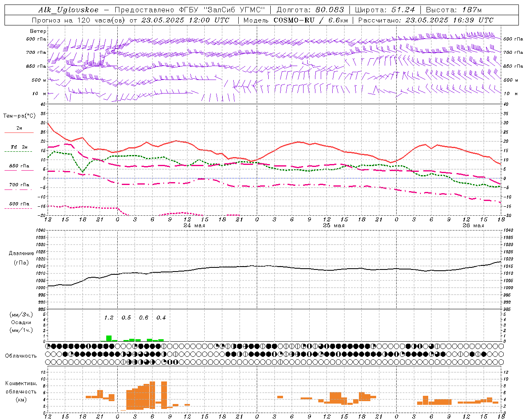
Task: Click the forecast length text "Прогноз на 120 часа(ов)"
Action: click(79, 20)
